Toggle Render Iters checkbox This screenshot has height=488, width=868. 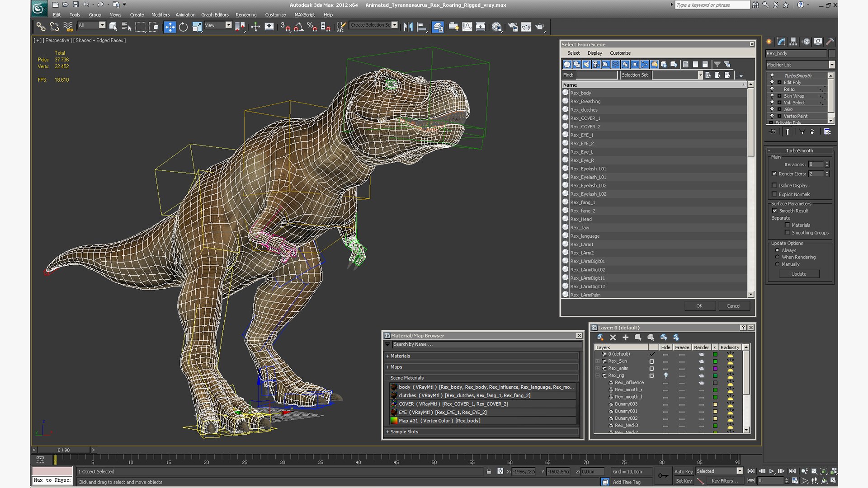(x=774, y=174)
